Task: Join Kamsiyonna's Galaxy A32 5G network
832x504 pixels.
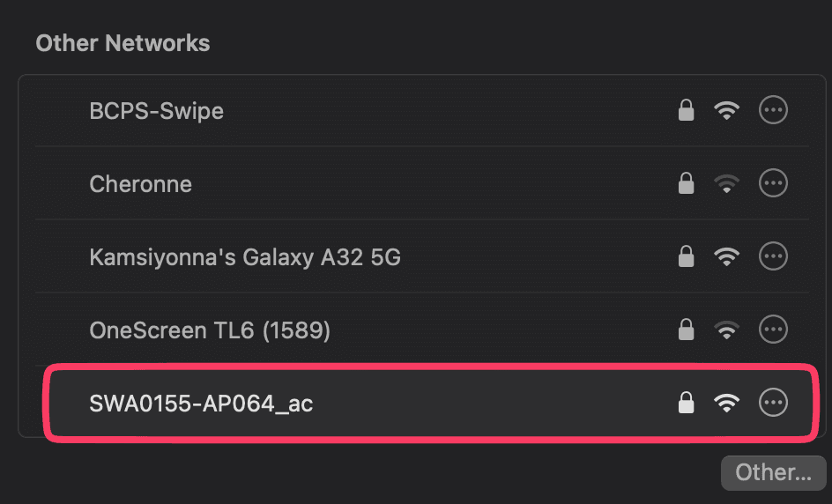Action: click(245, 257)
